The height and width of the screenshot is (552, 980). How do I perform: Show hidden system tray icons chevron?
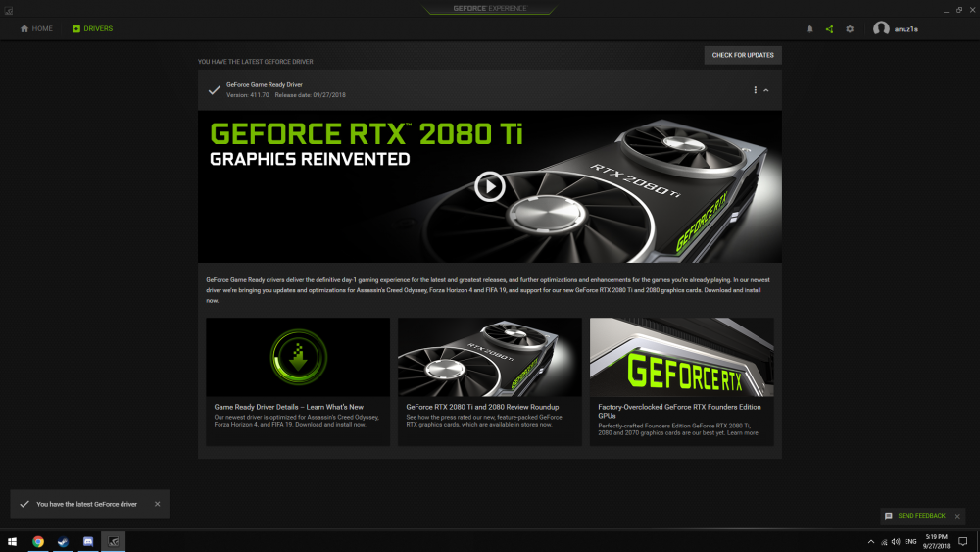pos(870,542)
